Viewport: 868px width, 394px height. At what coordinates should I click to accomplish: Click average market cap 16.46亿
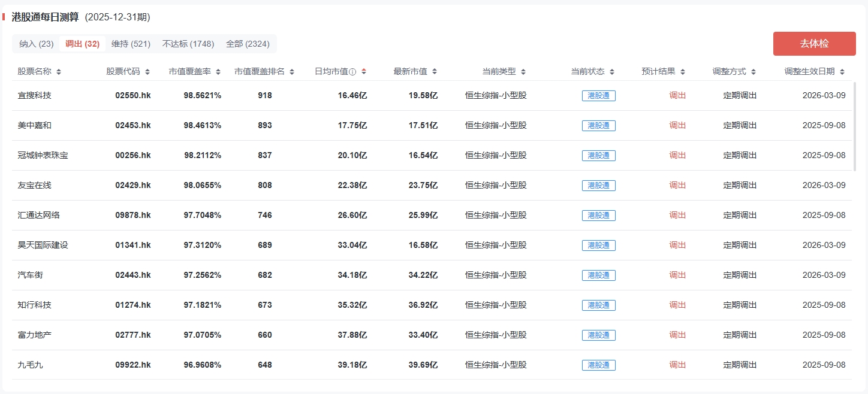(x=352, y=95)
